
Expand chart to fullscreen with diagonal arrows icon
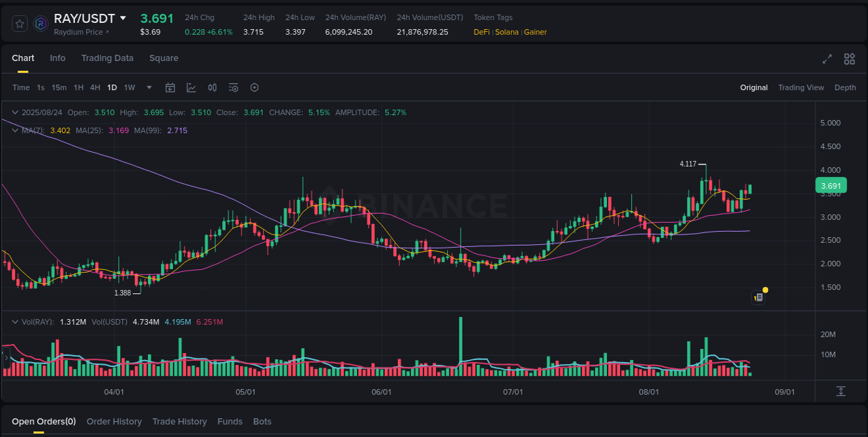(x=826, y=60)
